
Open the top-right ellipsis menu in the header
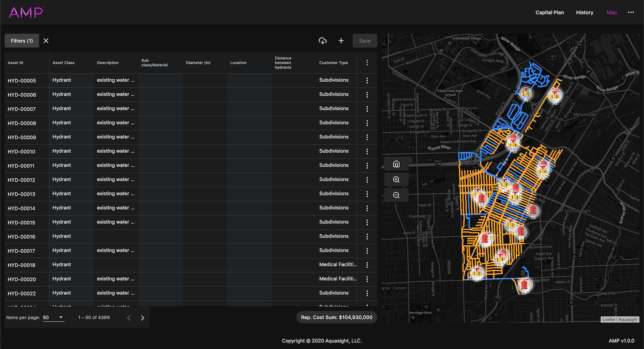(631, 12)
